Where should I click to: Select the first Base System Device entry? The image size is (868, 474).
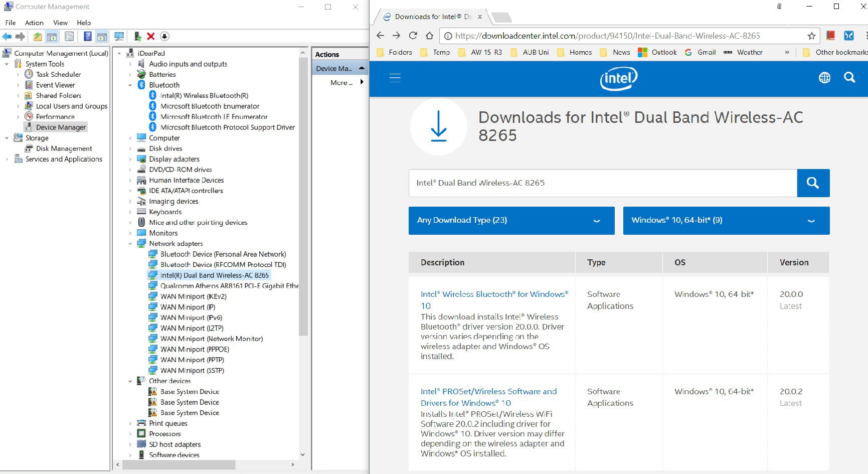pyautogui.click(x=190, y=391)
